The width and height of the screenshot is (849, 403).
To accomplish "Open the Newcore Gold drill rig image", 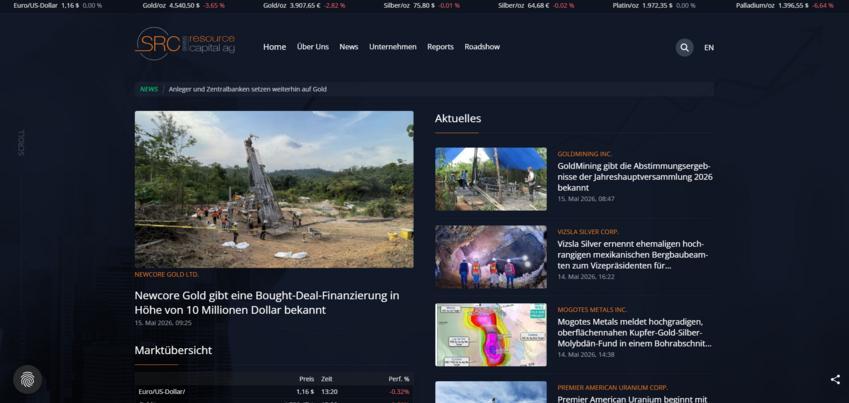I will coord(274,189).
